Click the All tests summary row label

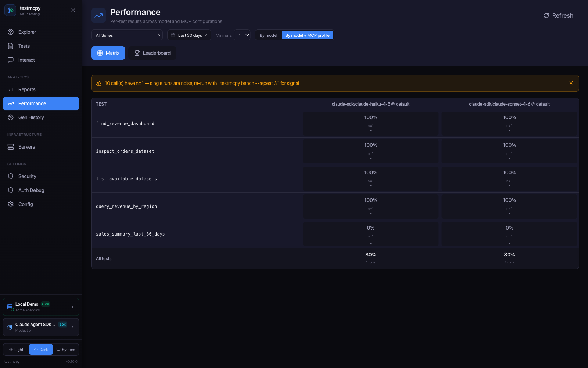coord(104,259)
